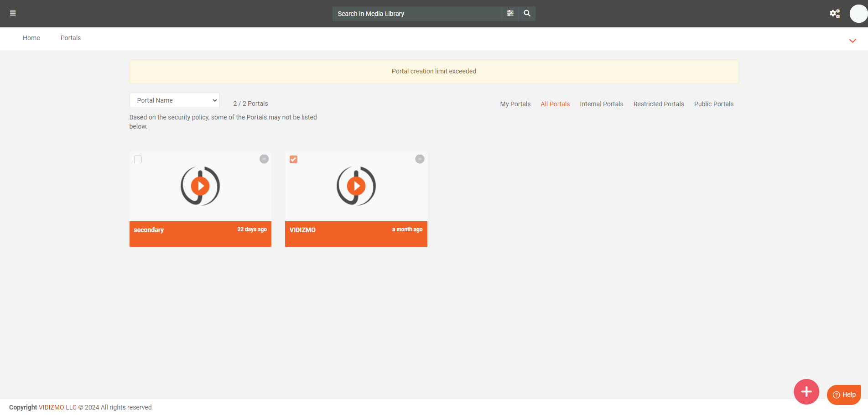
Task: Uncheck the VIDIZMO portal checkbox
Action: pos(294,159)
